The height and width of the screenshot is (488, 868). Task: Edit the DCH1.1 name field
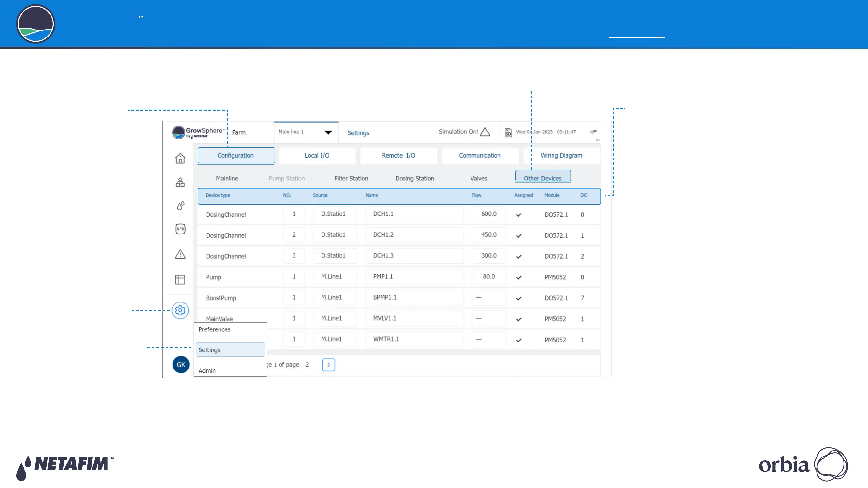point(414,214)
